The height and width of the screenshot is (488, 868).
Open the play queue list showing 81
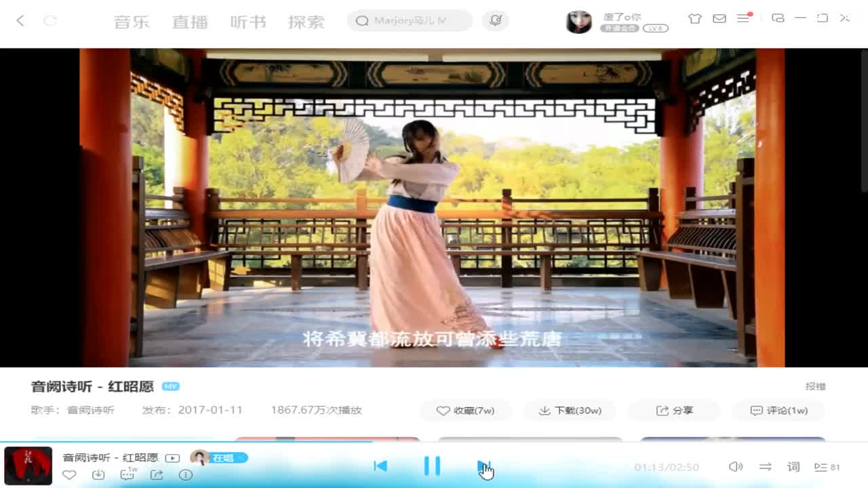[827, 467]
